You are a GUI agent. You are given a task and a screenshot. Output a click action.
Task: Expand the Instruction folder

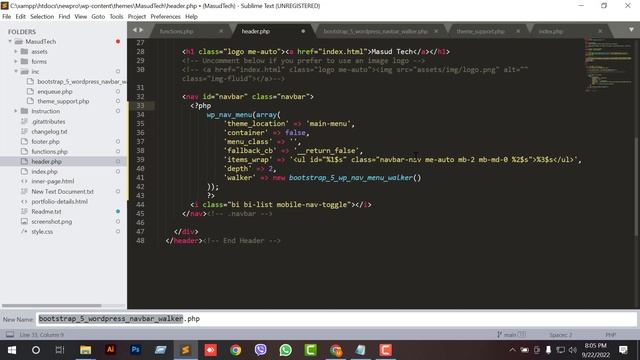[16, 111]
